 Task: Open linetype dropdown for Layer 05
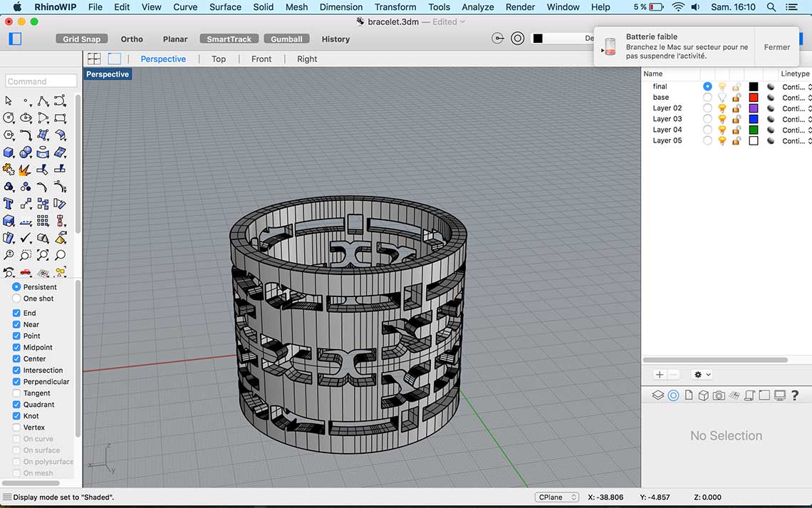point(796,141)
